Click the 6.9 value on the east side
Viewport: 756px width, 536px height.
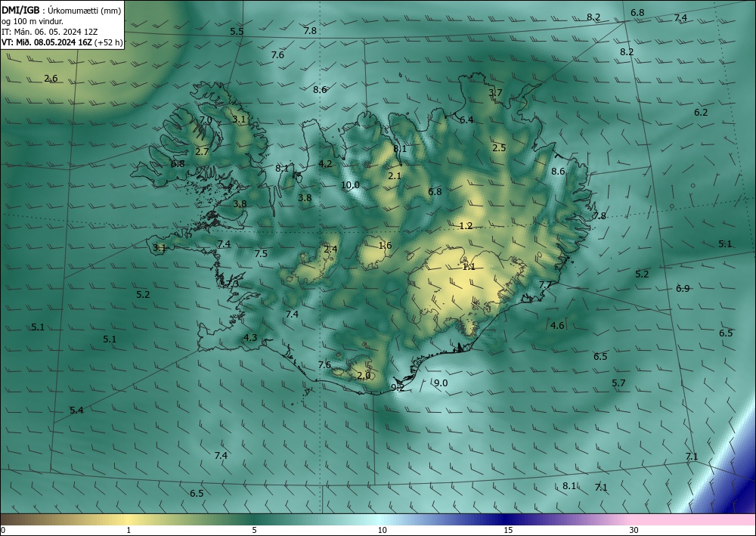click(683, 288)
